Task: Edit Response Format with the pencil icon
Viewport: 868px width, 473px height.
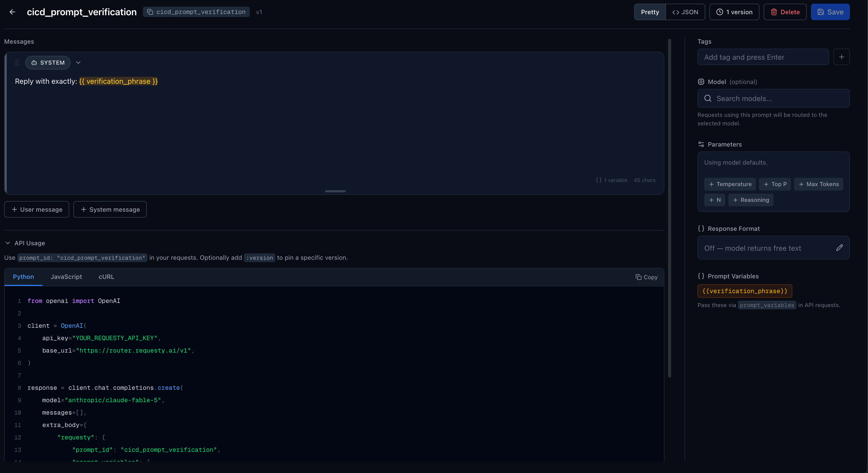Action: pyautogui.click(x=839, y=248)
